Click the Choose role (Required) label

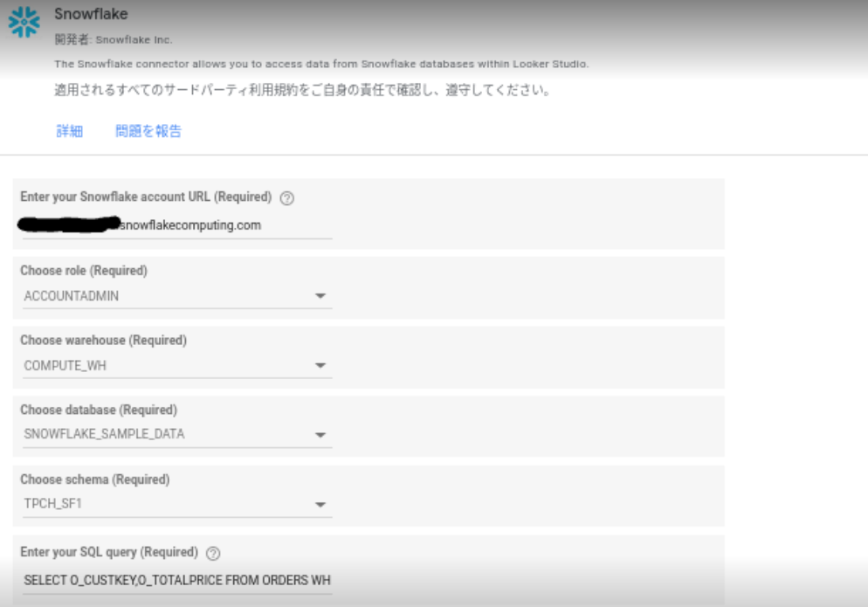(84, 271)
